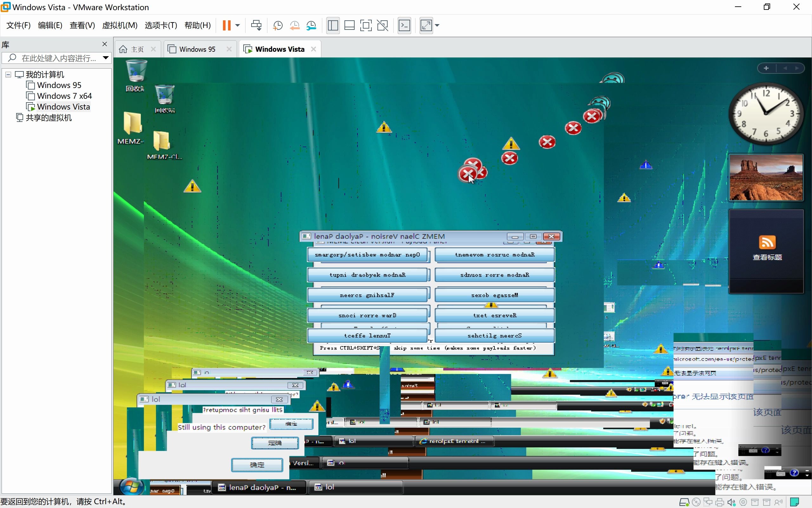Select the top-left Recycle Bin desktop icon
Screen dimensions: 812x508
136,76
